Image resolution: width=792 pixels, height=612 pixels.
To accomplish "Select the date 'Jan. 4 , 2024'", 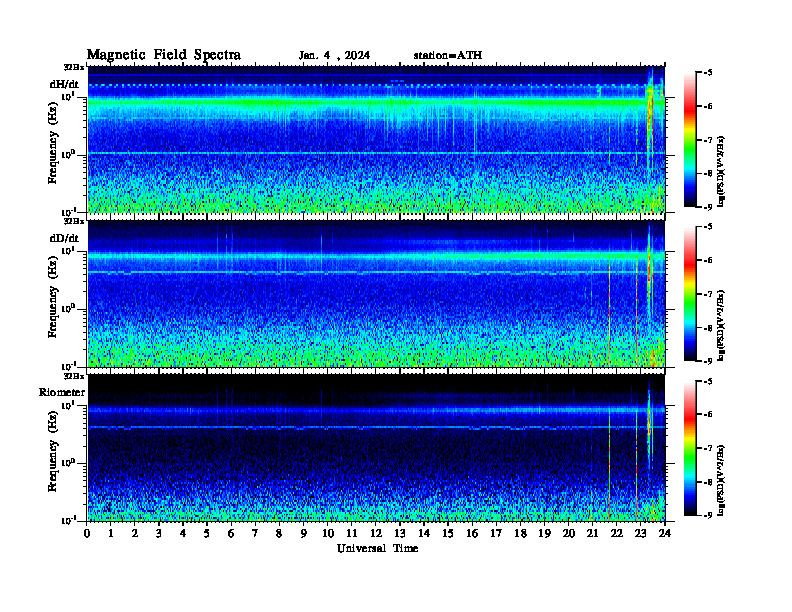I will pos(334,56).
